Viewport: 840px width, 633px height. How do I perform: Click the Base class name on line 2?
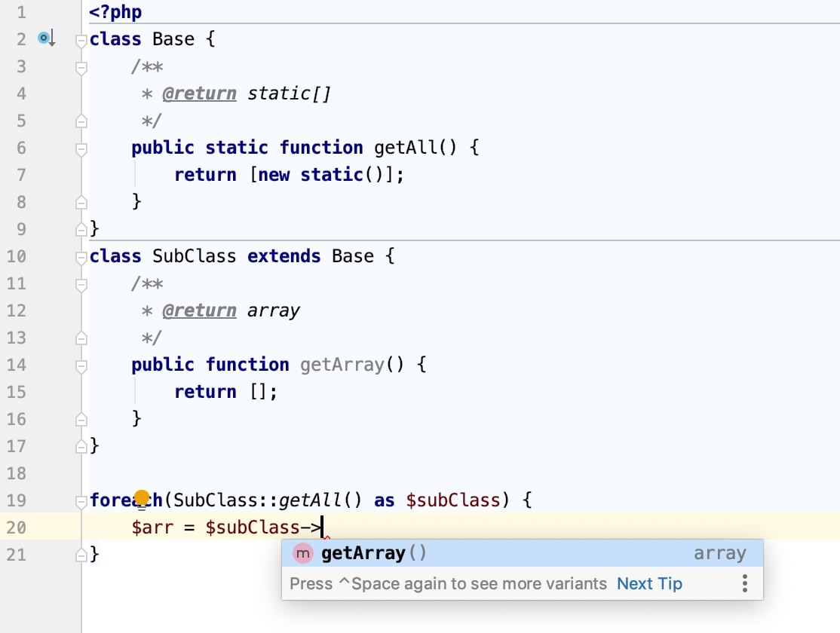173,39
